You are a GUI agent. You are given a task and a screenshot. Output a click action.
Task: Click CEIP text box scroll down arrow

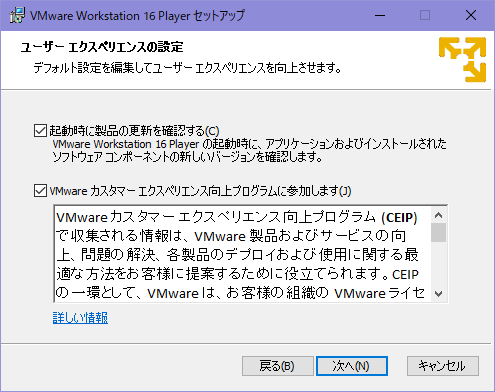point(438,294)
